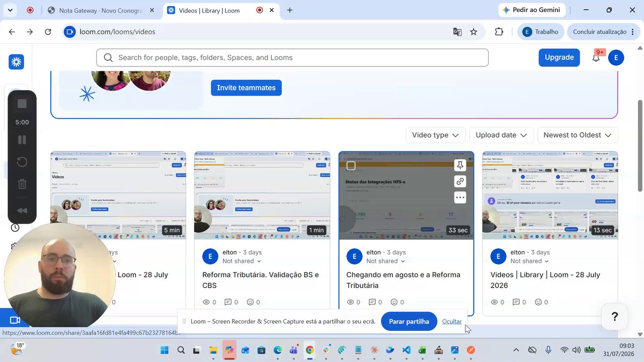Viewport: 644px width, 362px height.
Task: Open Visual Studio Code from the taskbar
Action: 406,350
